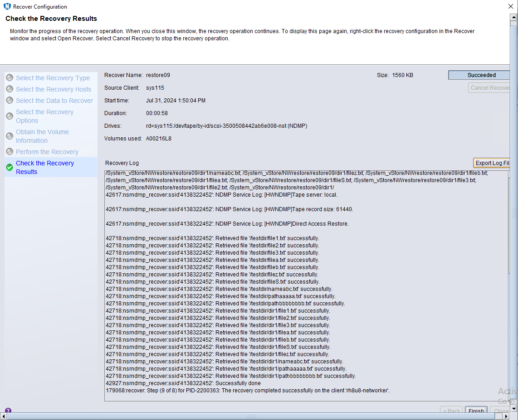Click step circle beside Perform the Recovery
Image resolution: width=518 pixels, height=420 pixels.
coord(10,151)
